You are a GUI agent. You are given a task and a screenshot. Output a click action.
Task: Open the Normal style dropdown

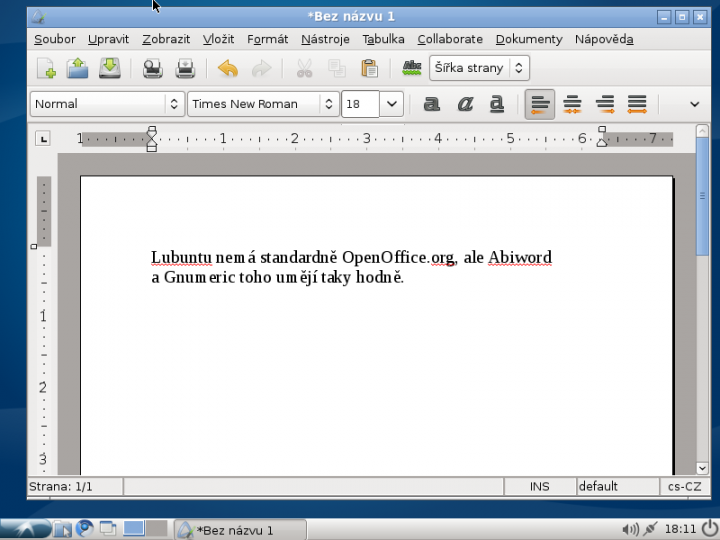coord(108,104)
